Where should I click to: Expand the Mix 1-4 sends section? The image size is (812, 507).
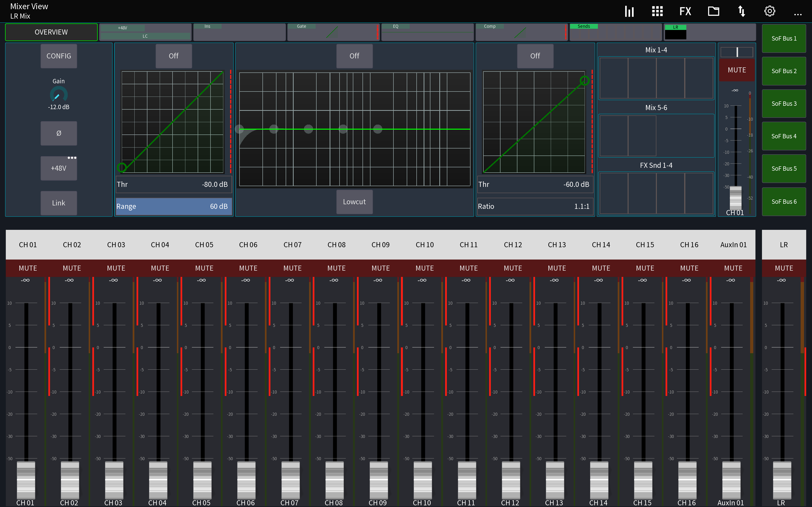tap(656, 78)
